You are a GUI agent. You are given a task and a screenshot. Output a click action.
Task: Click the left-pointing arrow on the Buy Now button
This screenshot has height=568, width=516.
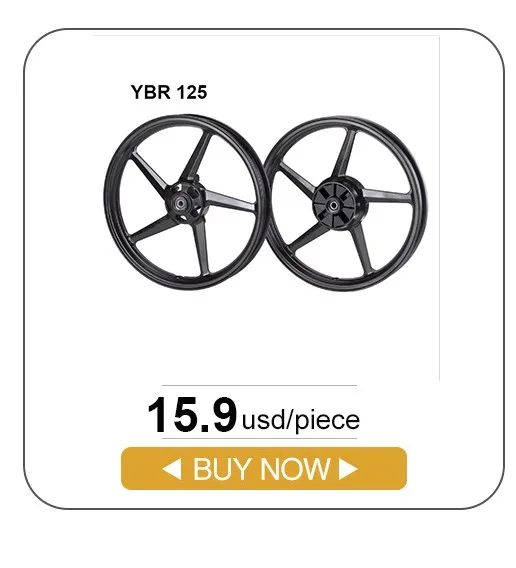pyautogui.click(x=172, y=468)
